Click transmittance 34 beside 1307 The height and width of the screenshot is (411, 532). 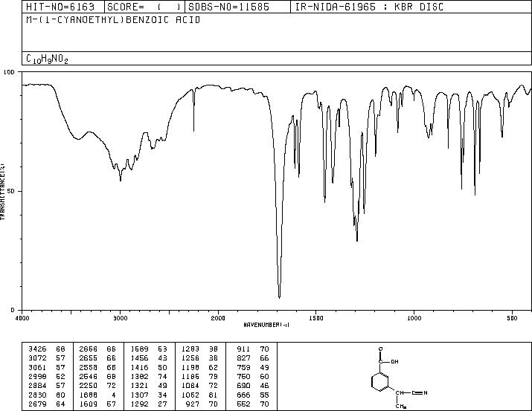pyautogui.click(x=162, y=395)
